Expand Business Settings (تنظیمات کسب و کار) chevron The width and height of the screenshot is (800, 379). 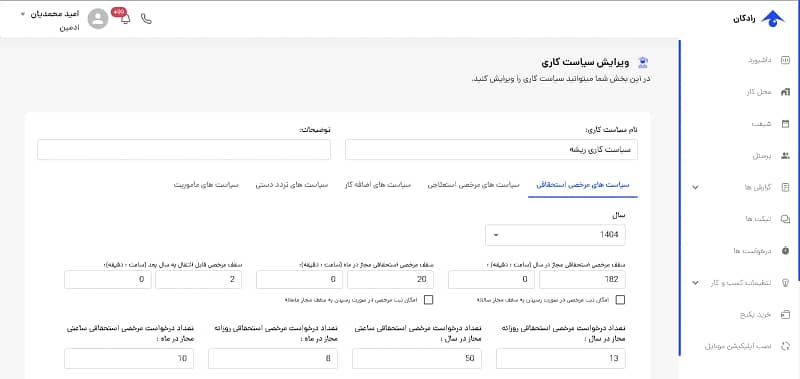pyautogui.click(x=695, y=283)
